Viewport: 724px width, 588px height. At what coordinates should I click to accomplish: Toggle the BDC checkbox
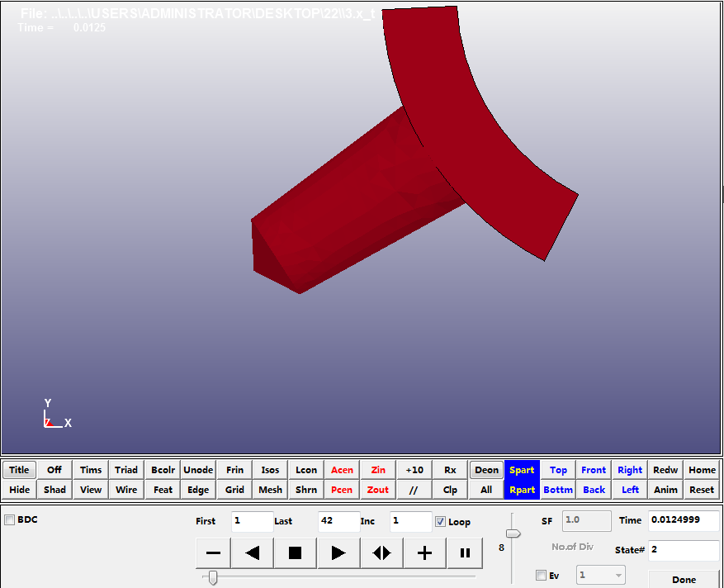(x=9, y=519)
